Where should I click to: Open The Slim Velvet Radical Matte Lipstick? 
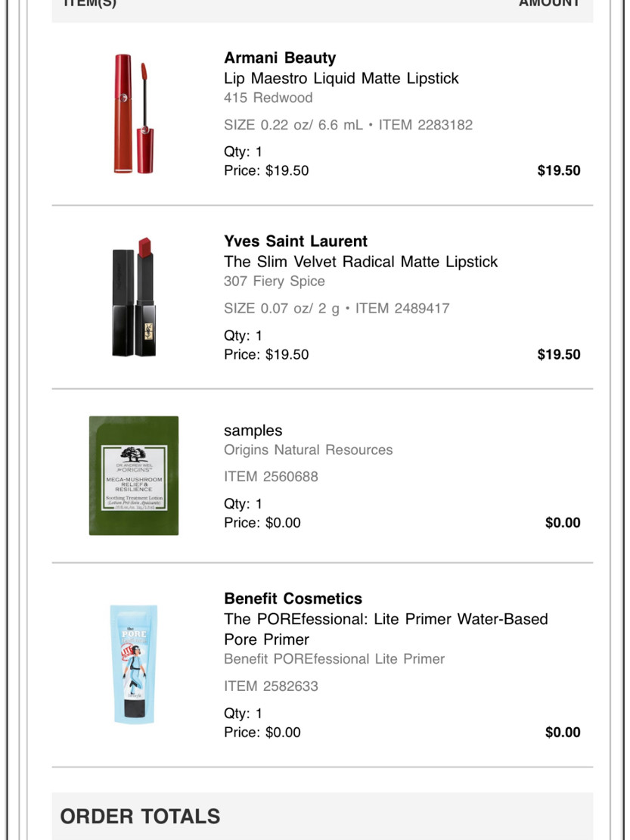pyautogui.click(x=361, y=261)
